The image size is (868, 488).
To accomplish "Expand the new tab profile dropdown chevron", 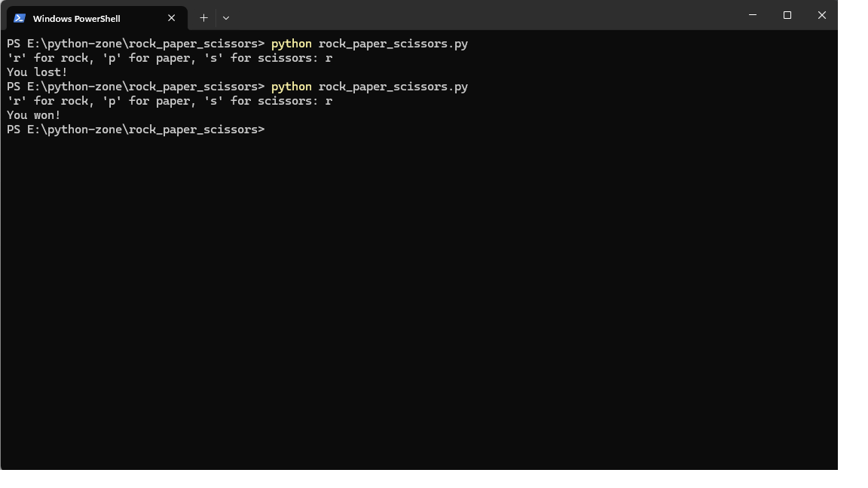I will tap(225, 18).
